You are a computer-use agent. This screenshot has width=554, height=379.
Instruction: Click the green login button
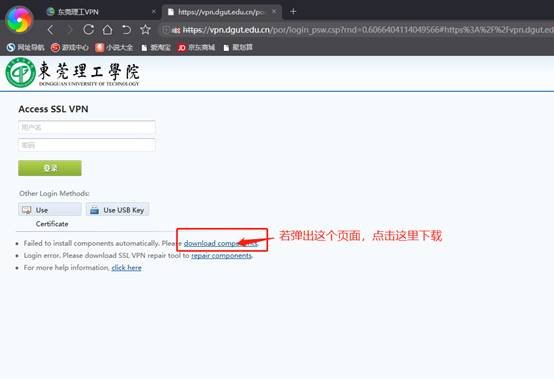pyautogui.click(x=50, y=168)
